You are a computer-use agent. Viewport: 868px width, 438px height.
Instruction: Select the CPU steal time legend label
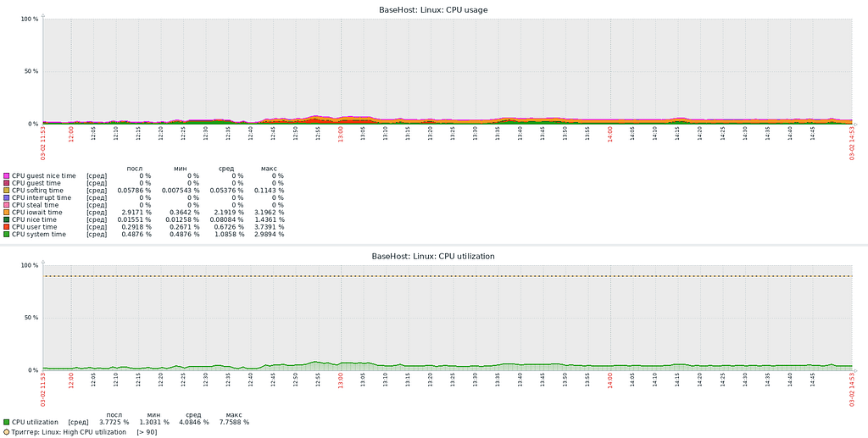click(36, 205)
